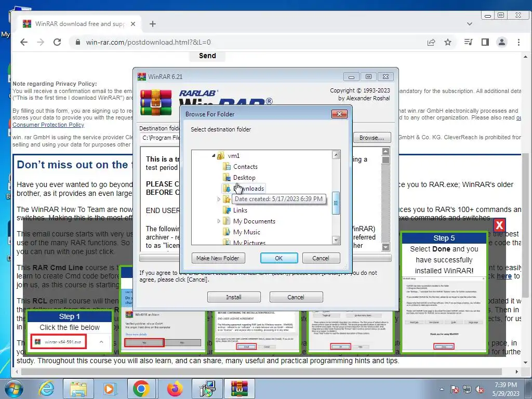Go back in Chrome browser

click(x=24, y=42)
